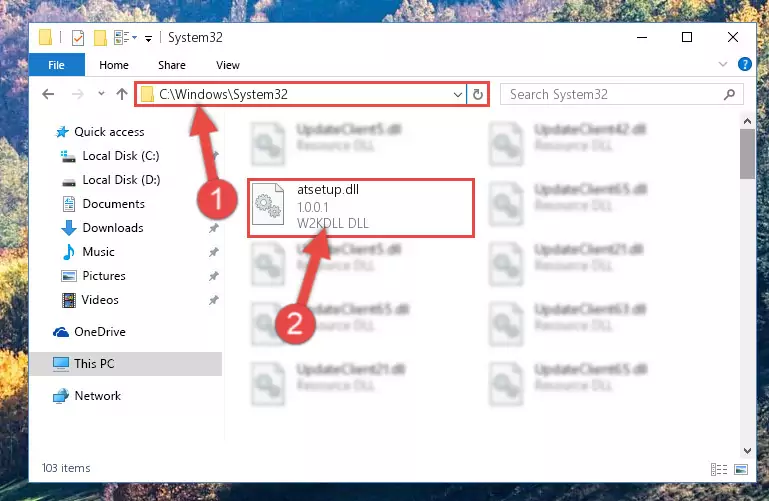The image size is (769, 501).
Task: Click the Music note icon in sidebar
Action: click(x=69, y=252)
